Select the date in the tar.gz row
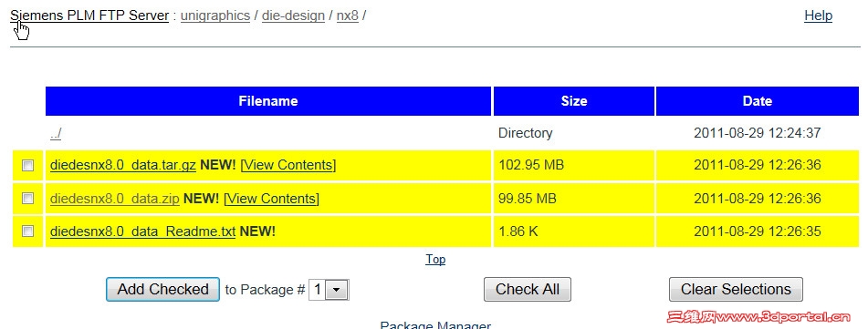The image size is (868, 329). click(x=757, y=165)
